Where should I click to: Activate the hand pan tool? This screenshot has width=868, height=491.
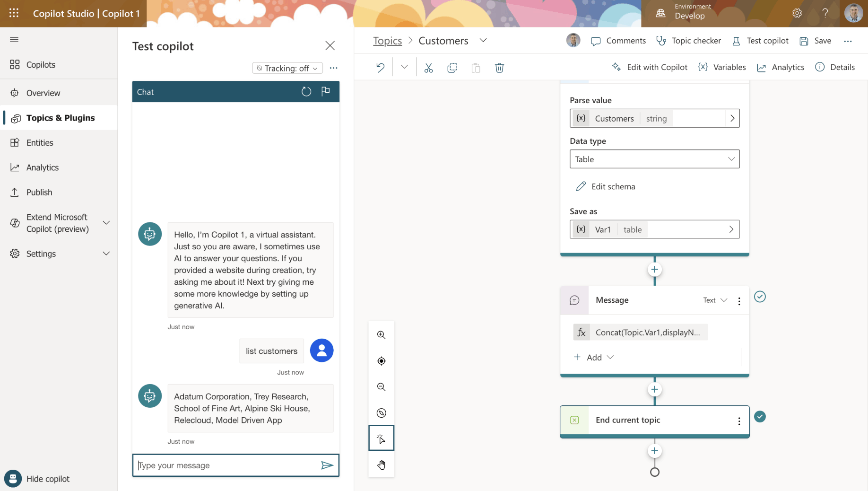(x=381, y=465)
